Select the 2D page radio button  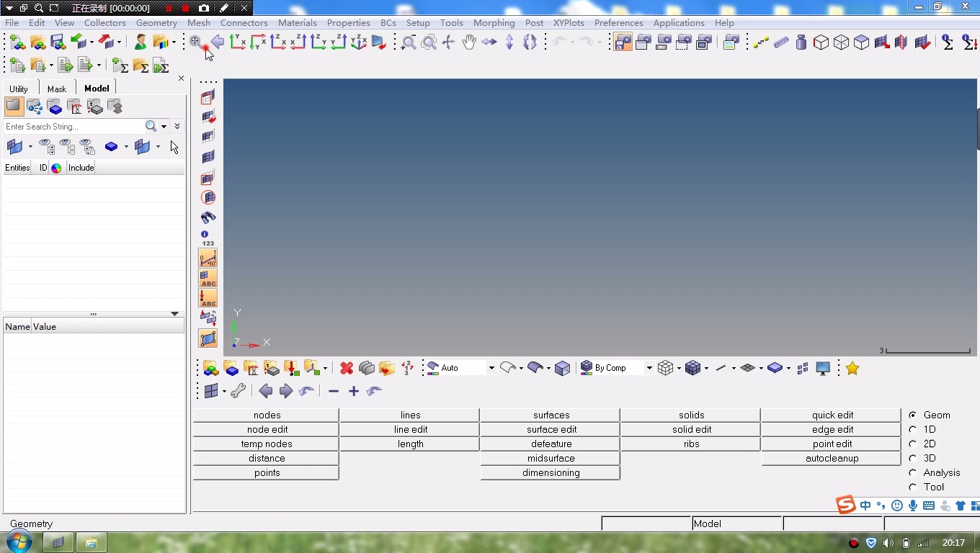913,444
